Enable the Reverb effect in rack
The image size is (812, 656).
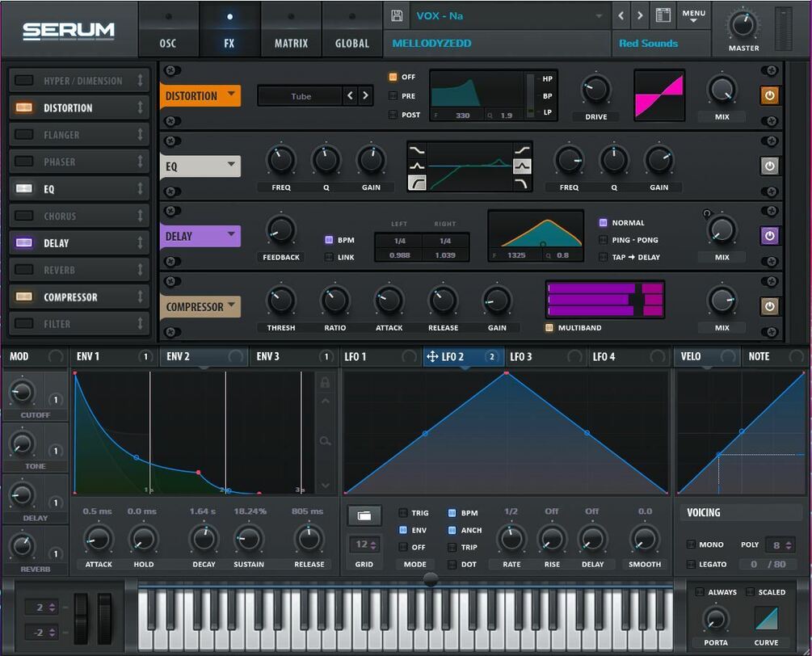pyautogui.click(x=23, y=270)
